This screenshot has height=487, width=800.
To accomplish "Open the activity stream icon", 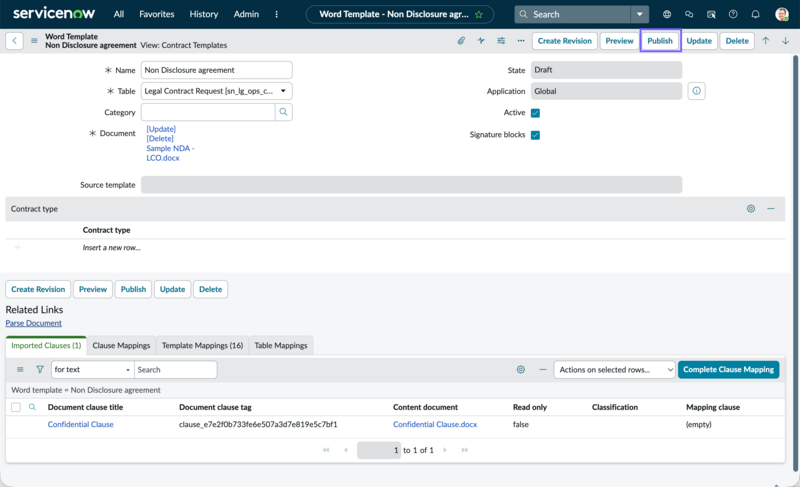I will [x=481, y=41].
